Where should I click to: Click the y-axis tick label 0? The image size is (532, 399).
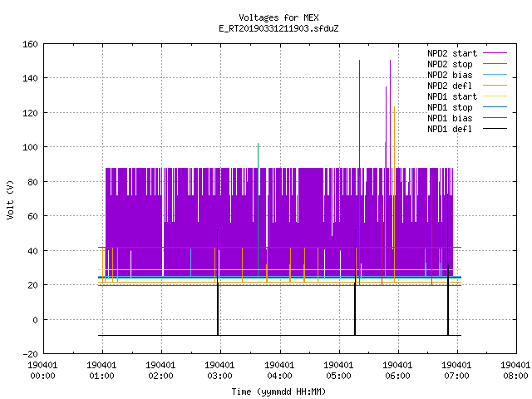tap(35, 319)
